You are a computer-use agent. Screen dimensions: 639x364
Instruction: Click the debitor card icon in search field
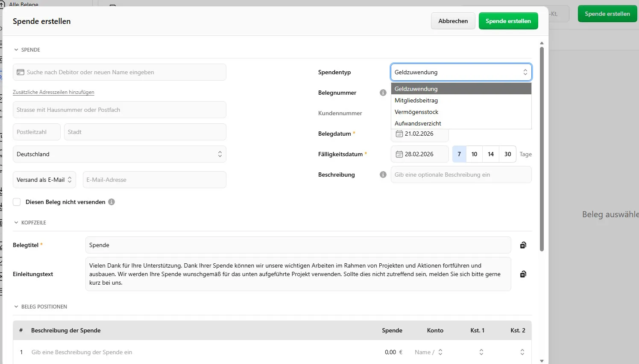pos(21,72)
